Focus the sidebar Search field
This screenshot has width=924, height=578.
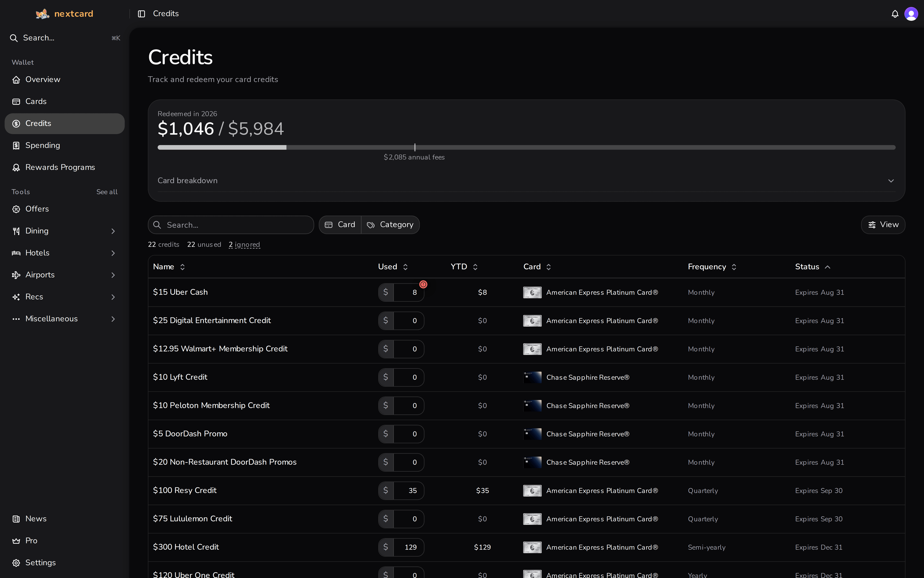tap(64, 38)
